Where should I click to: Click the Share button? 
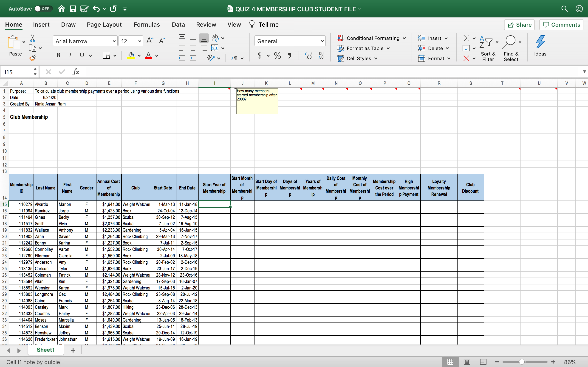pos(519,25)
